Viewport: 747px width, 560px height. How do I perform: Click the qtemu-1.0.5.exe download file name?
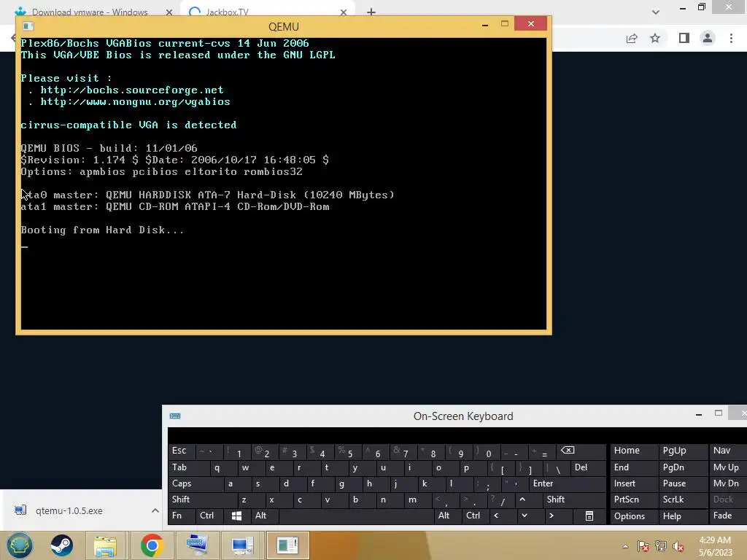coord(69,510)
